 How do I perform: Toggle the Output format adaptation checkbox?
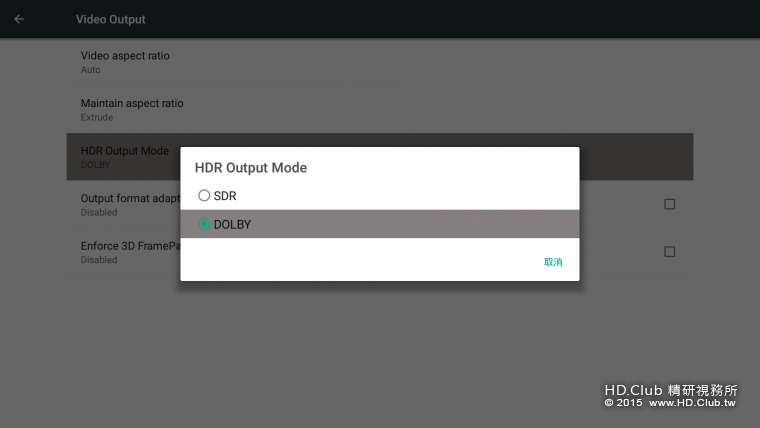[x=669, y=204]
